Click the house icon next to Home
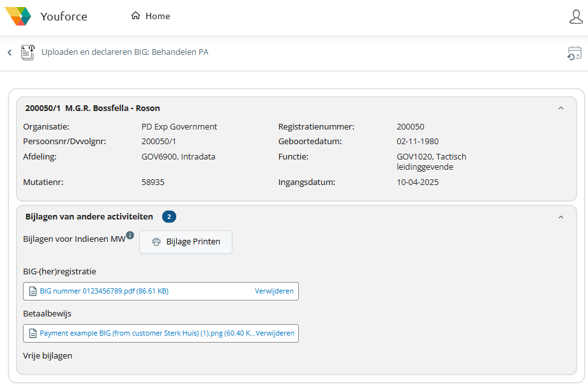This screenshot has height=386, width=588. point(135,16)
